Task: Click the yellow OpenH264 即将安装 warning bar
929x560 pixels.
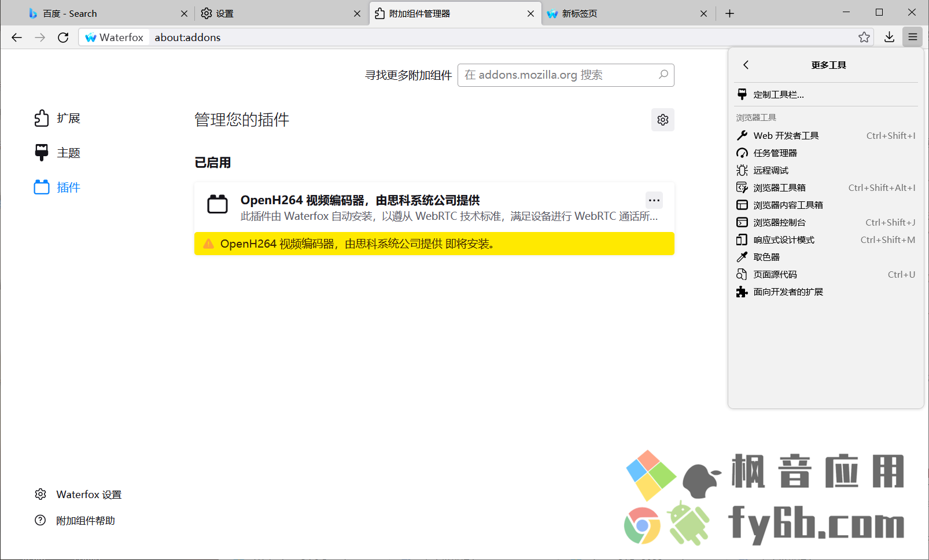Action: coord(434,244)
